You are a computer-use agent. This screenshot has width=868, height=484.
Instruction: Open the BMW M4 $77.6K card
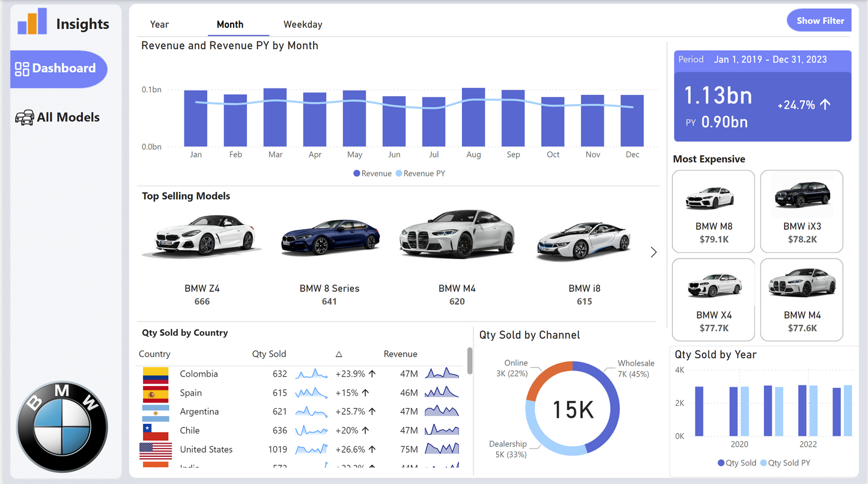(x=802, y=300)
